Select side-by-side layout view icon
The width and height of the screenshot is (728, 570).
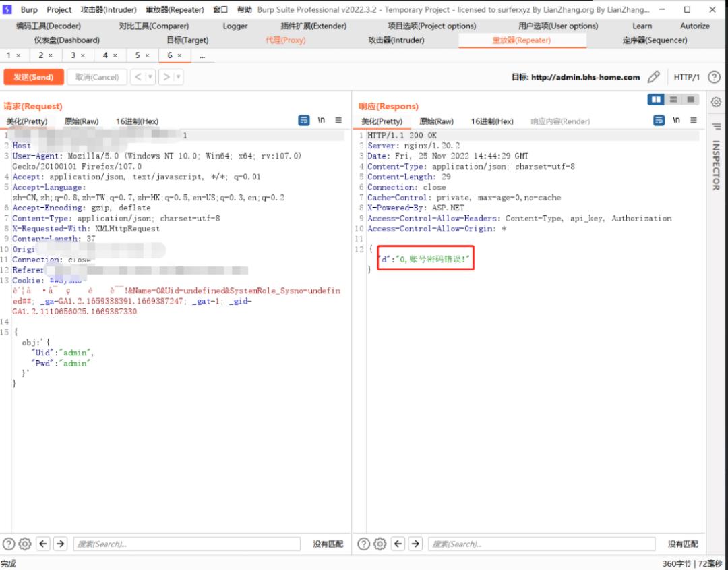point(656,99)
